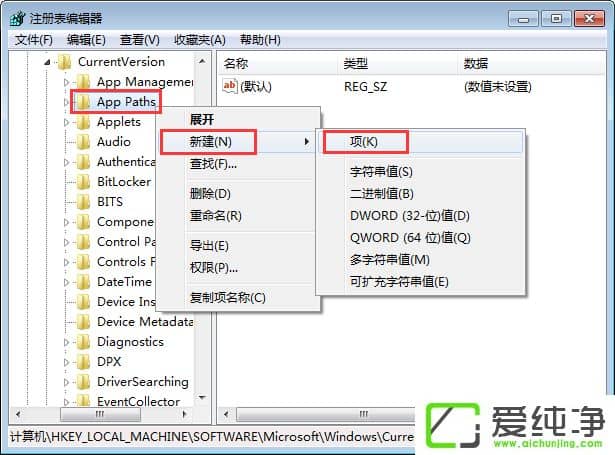Click the App Management folder icon

pyautogui.click(x=83, y=82)
